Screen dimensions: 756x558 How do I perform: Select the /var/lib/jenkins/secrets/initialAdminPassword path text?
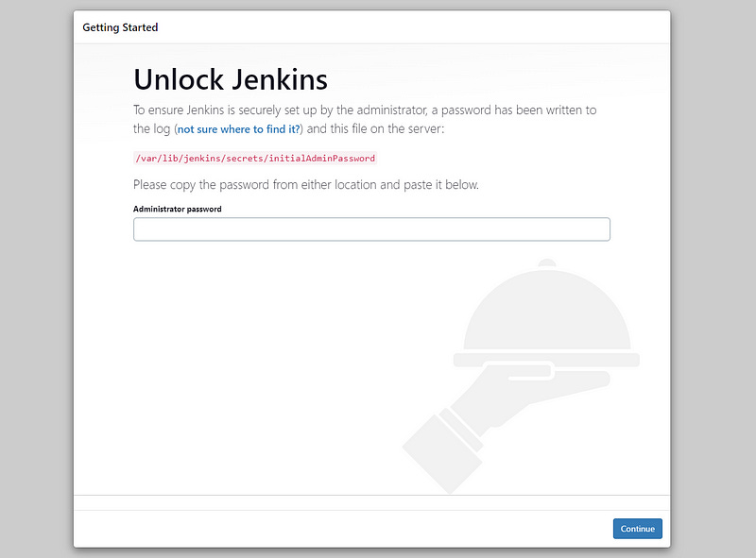[x=255, y=158]
